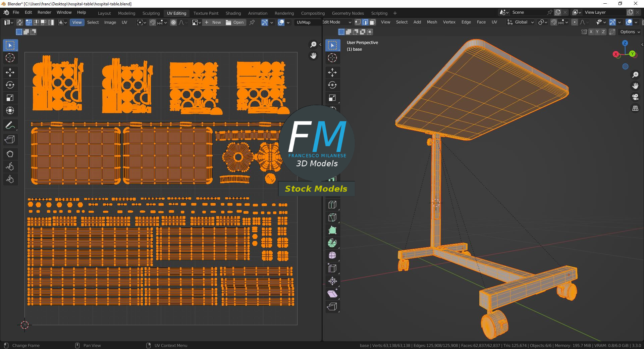Select the Shrink/Fatten tool
The width and height of the screenshot is (644, 349).
click(x=332, y=281)
